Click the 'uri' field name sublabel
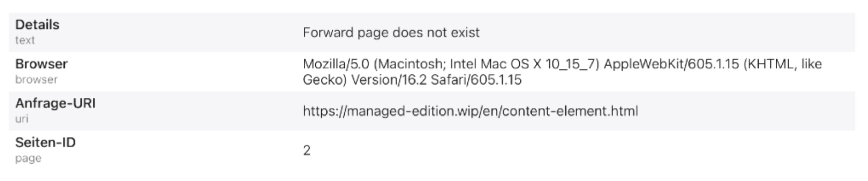This screenshot has height=181, width=868. point(21,119)
